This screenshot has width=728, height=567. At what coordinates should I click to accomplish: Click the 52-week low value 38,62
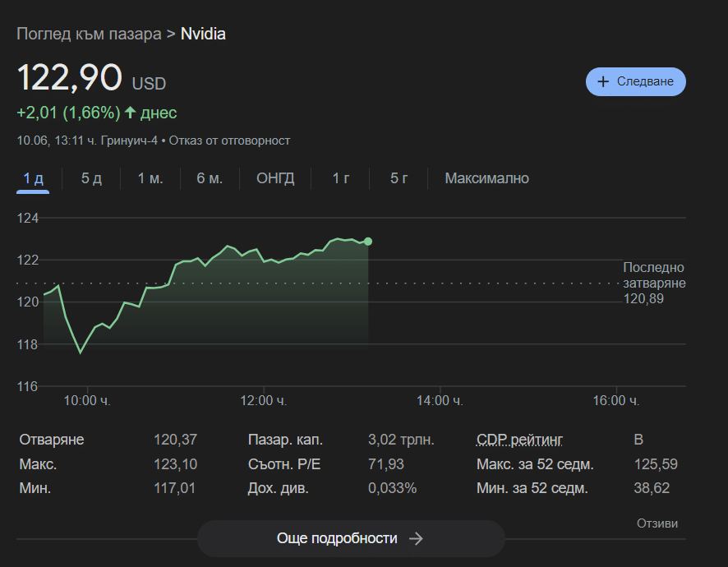click(x=652, y=488)
